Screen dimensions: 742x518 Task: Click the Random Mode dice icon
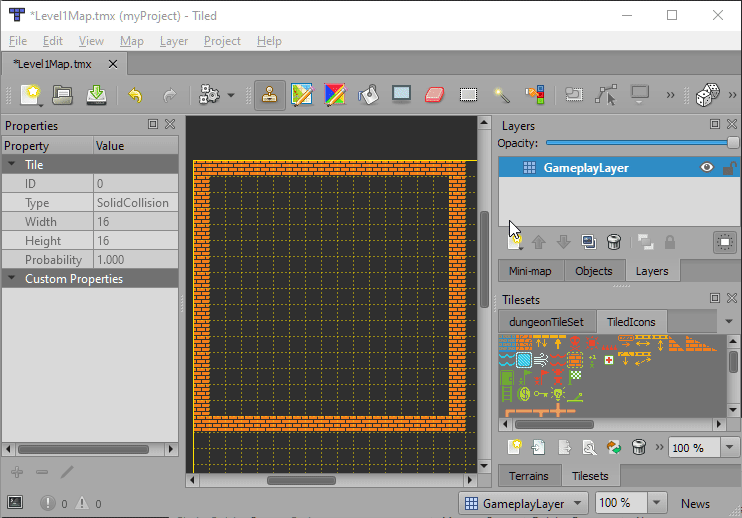click(708, 95)
